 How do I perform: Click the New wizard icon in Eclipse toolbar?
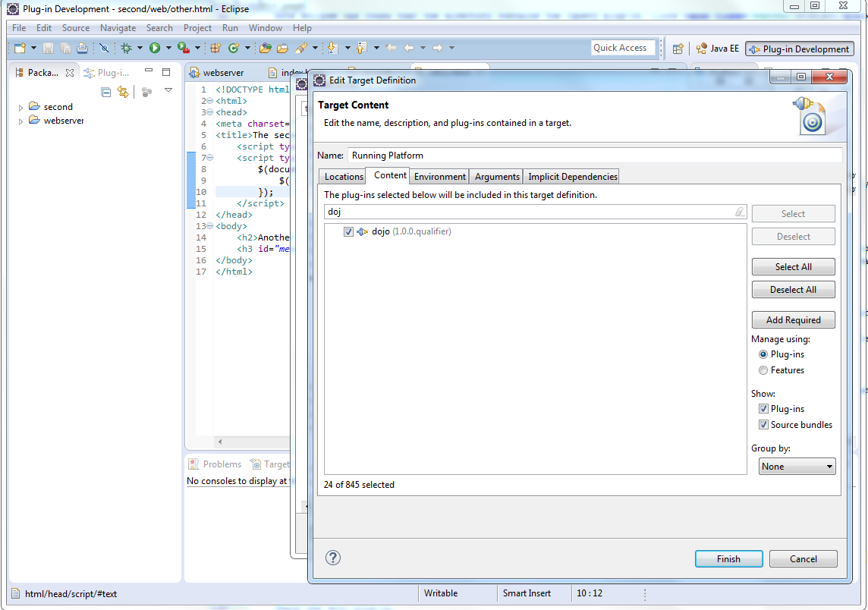pos(20,48)
